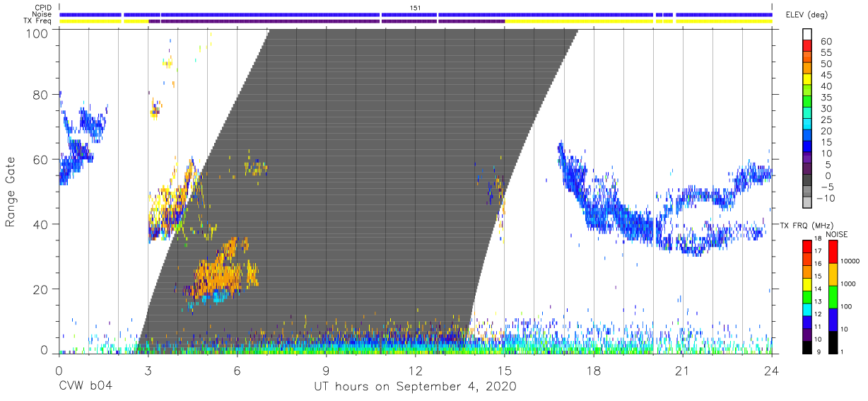Click the NOISE legend title

[x=838, y=234]
